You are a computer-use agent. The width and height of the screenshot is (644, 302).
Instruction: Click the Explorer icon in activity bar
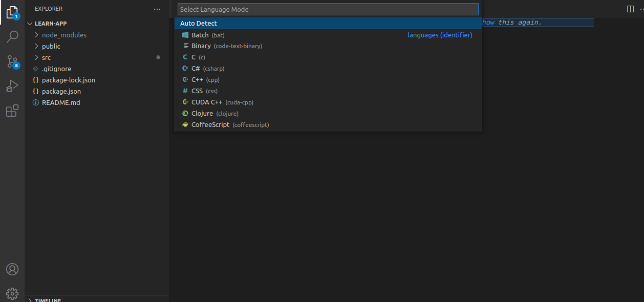(x=12, y=12)
